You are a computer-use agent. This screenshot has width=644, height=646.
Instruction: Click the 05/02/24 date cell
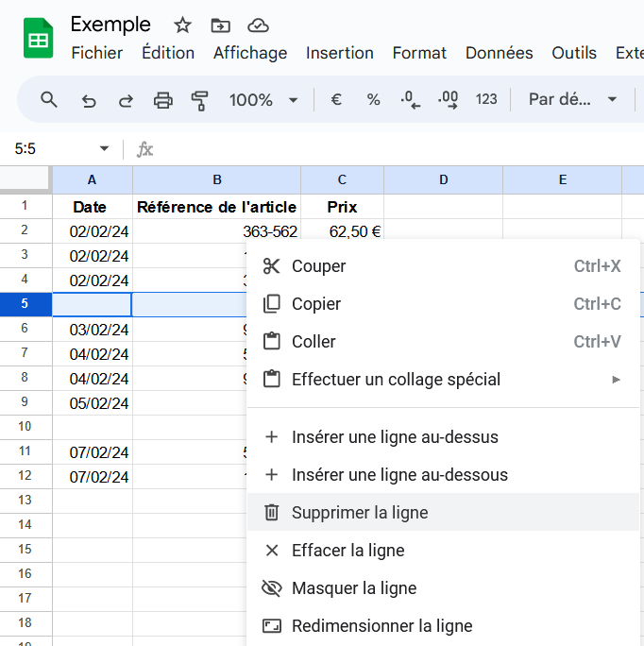pyautogui.click(x=93, y=403)
